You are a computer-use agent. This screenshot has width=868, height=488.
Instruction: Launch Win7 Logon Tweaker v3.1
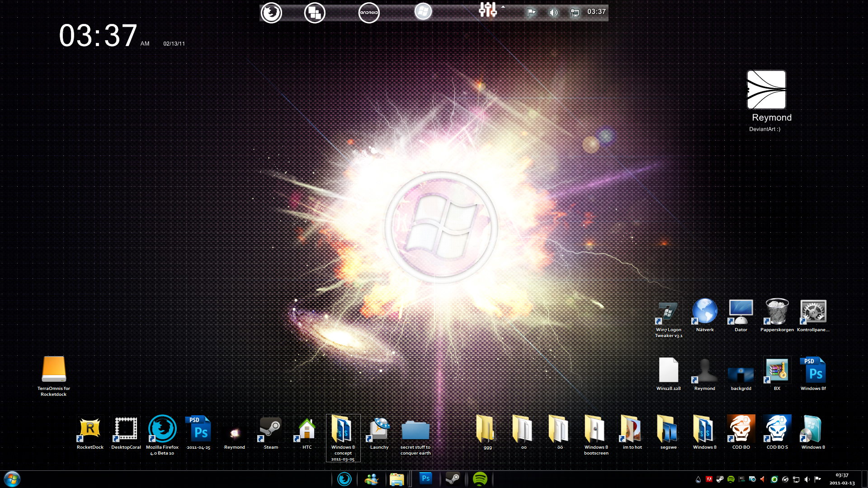point(668,313)
